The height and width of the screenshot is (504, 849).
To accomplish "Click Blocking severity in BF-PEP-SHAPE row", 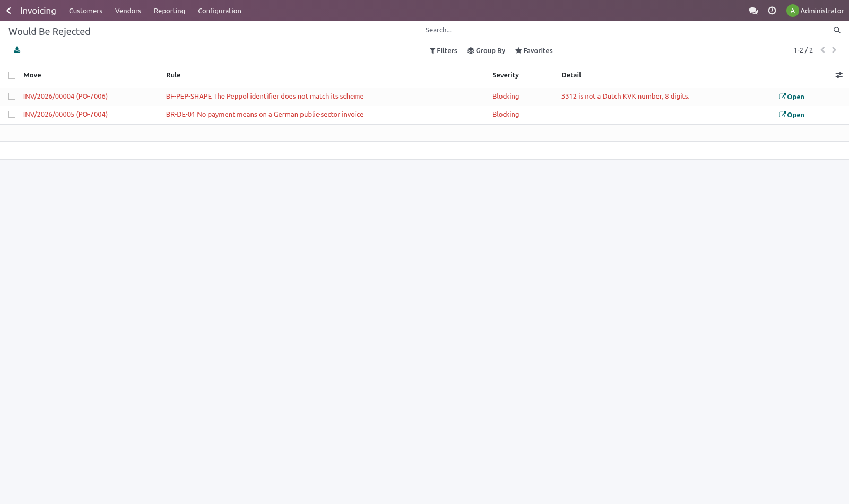I will (506, 97).
